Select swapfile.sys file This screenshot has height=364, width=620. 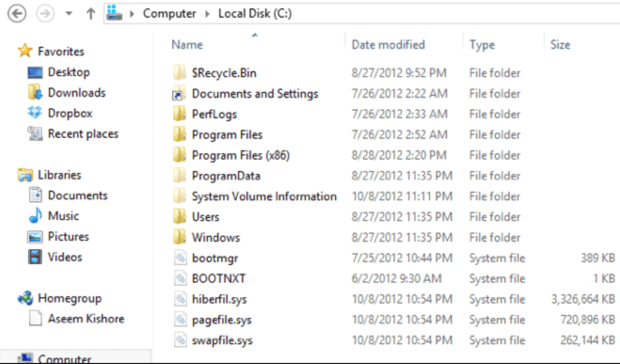(222, 341)
